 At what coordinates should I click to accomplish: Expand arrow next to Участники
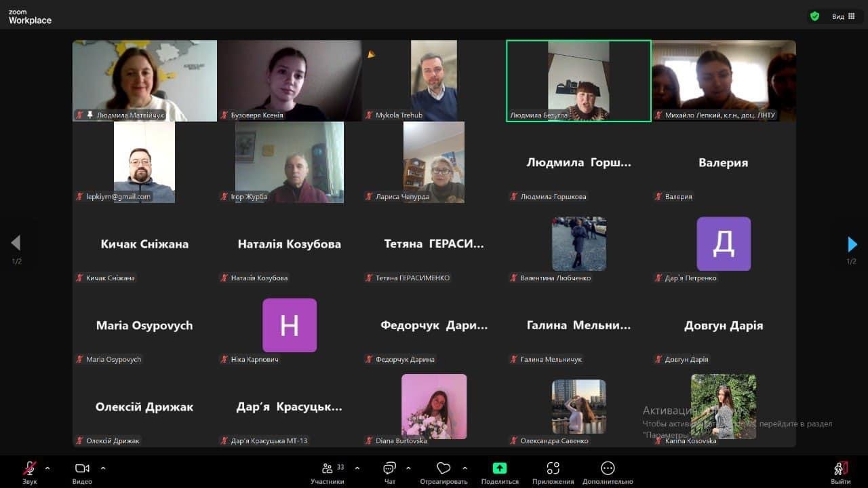357,468
